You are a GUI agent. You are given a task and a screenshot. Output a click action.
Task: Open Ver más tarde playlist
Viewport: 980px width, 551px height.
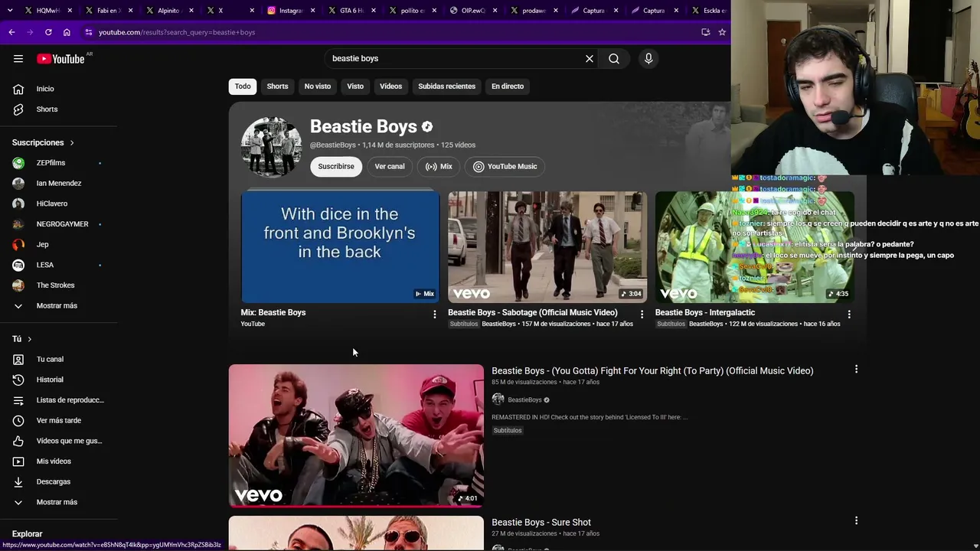click(59, 420)
